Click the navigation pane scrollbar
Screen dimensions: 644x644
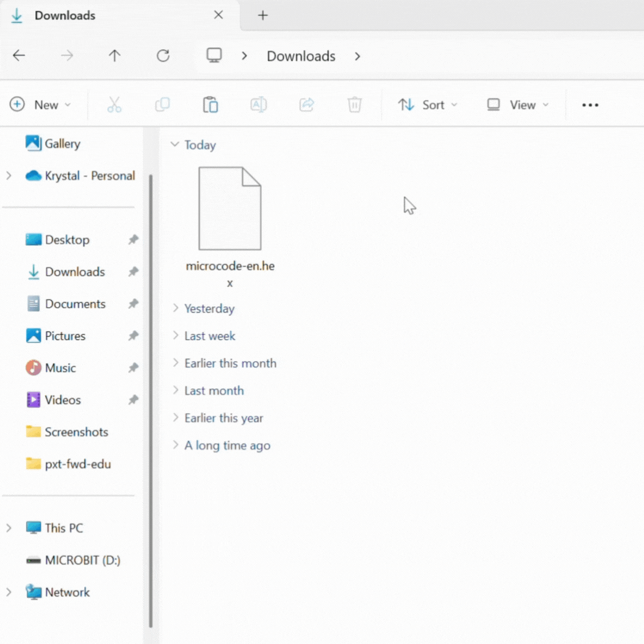(x=151, y=401)
